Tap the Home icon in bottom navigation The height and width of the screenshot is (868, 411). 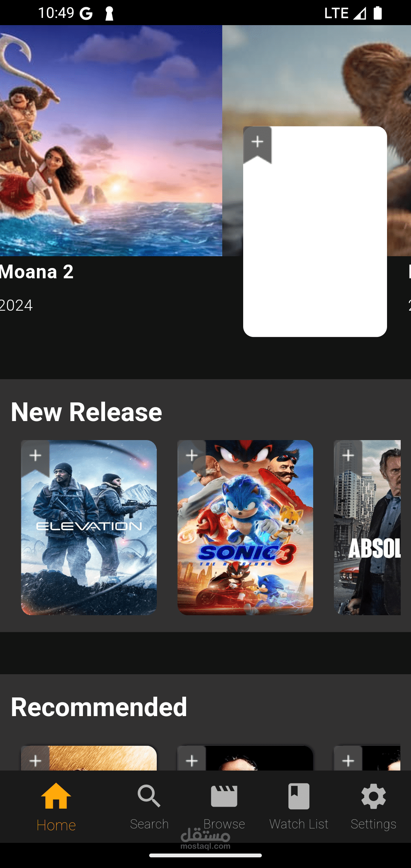tap(56, 796)
